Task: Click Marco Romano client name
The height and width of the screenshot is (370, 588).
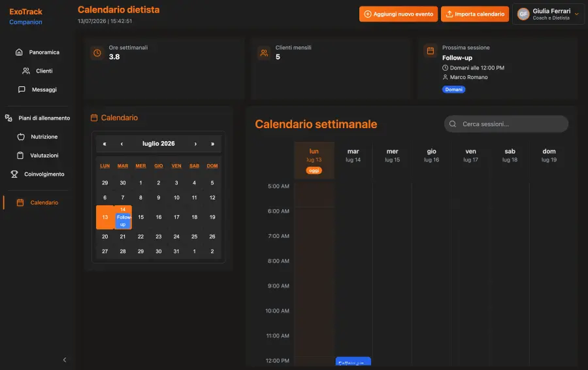Action: click(468, 77)
